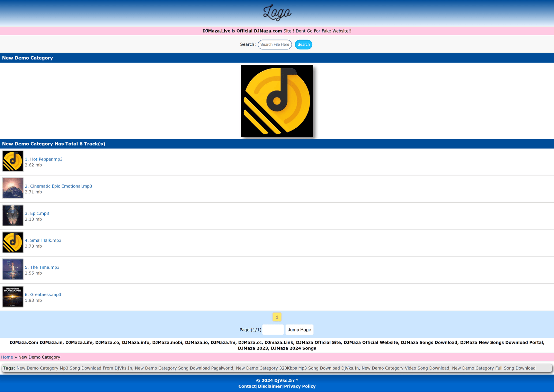This screenshot has width=554, height=392.
Task: Focus the Search File Here field
Action: 275,45
